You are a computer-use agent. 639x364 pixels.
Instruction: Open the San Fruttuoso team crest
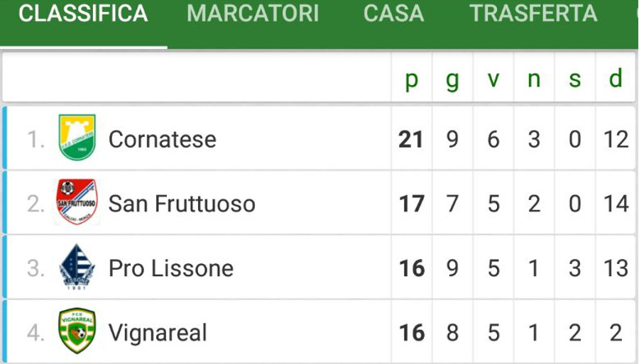(x=77, y=202)
